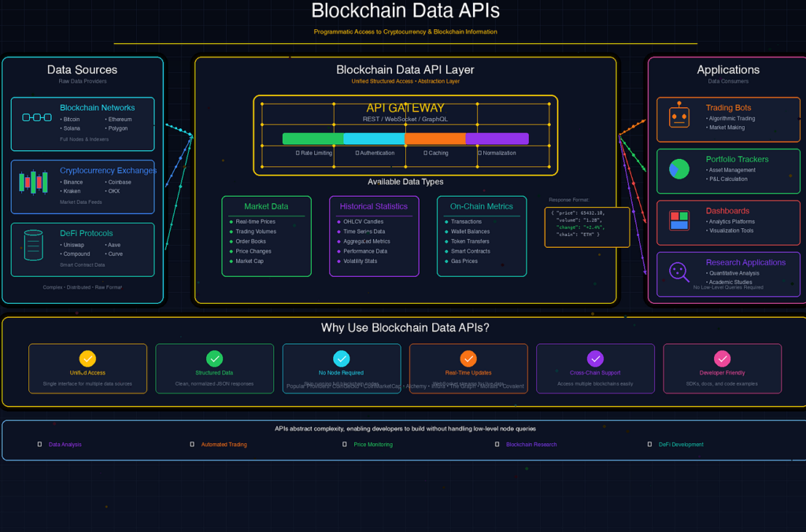Select the Historical Statistics card heading

374,206
